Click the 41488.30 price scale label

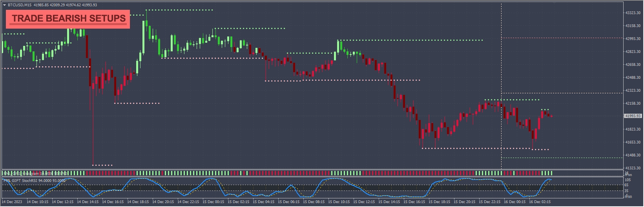(x=633, y=155)
